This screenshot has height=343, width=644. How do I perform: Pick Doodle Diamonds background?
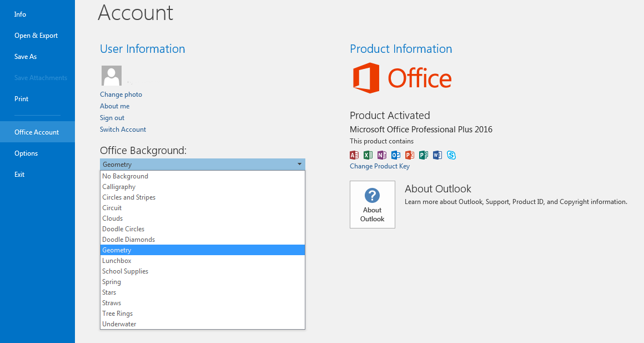(203, 240)
